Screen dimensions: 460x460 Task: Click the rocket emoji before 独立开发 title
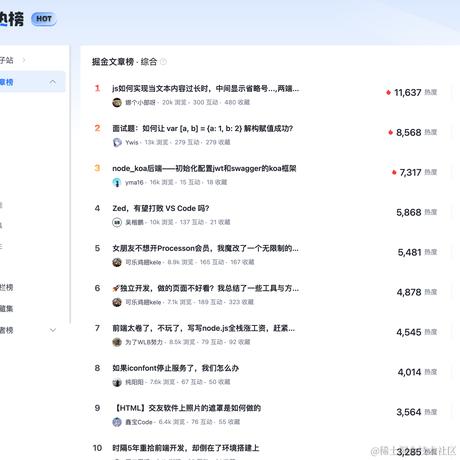pos(116,288)
